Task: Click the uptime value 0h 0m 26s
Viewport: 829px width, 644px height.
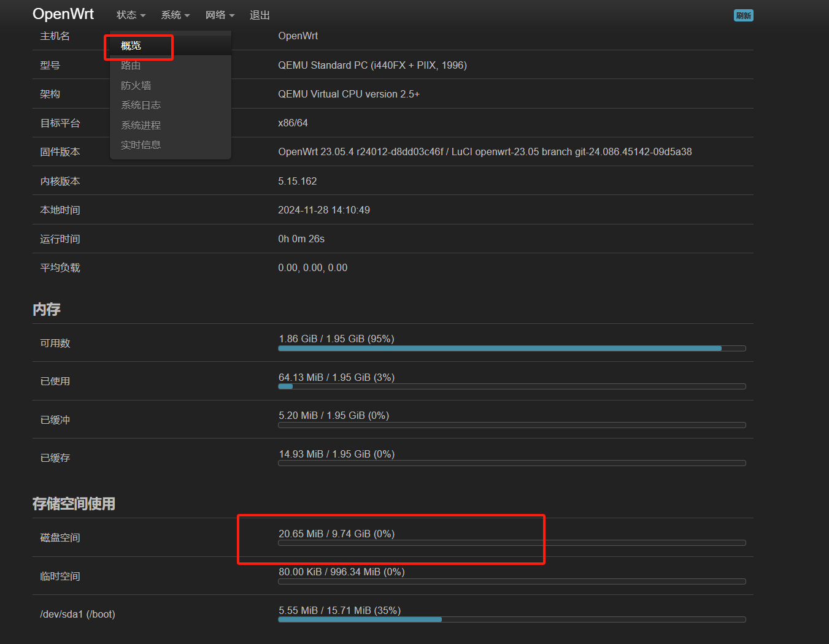Action: (301, 239)
